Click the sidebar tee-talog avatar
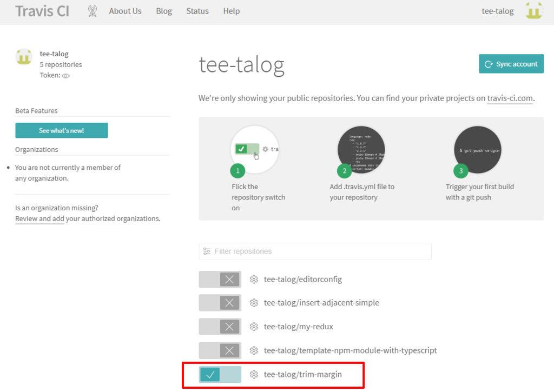 pyautogui.click(x=24, y=57)
